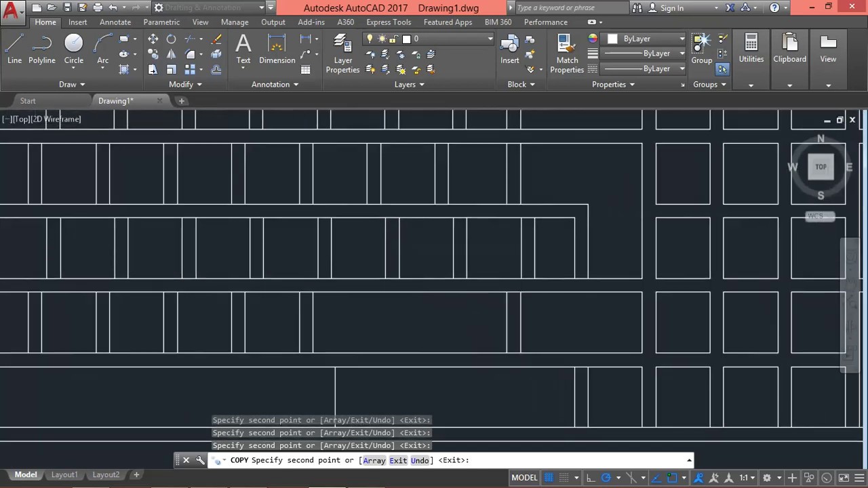Toggle Clean Screen button in status bar
Viewport: 868px width, 488px height.
pos(843,478)
